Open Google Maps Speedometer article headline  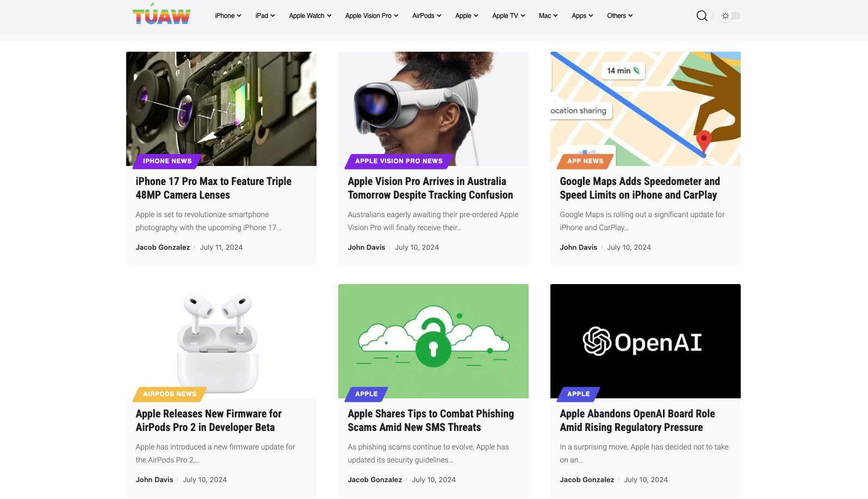pos(640,188)
